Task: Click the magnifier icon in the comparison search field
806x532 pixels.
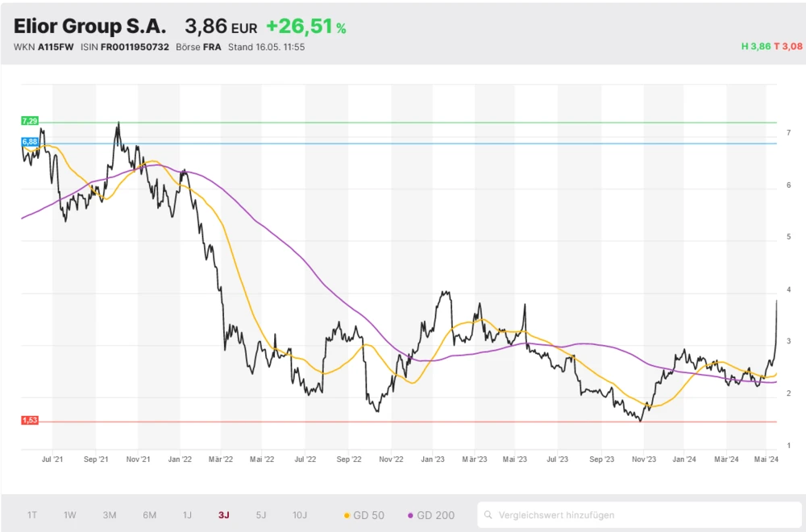Action: [x=488, y=514]
